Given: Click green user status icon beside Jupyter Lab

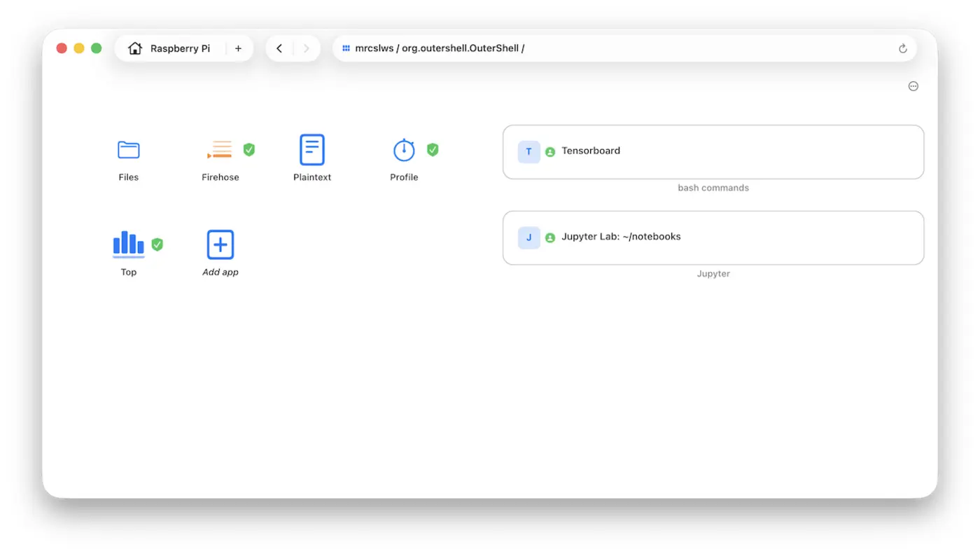Looking at the screenshot, I should 550,237.
